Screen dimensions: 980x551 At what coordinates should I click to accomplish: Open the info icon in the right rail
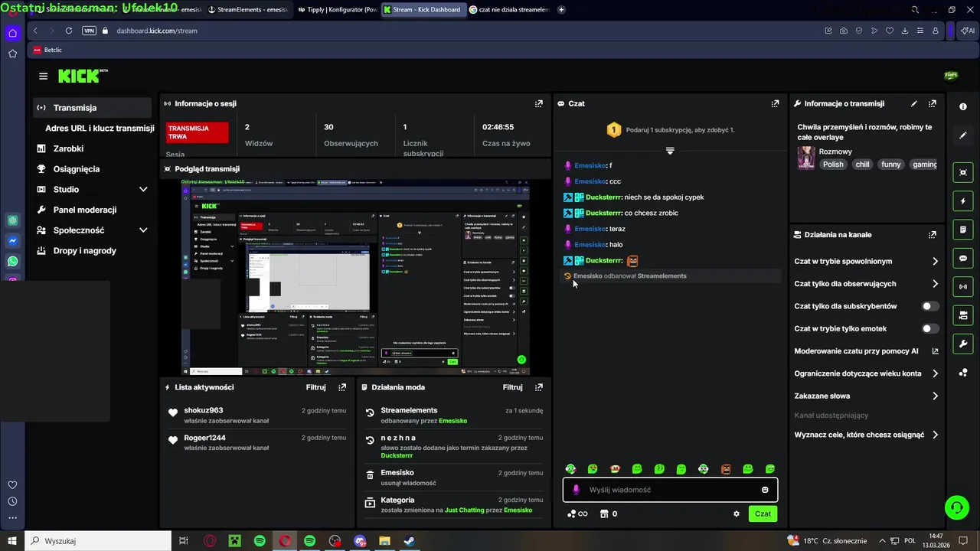coord(963,107)
